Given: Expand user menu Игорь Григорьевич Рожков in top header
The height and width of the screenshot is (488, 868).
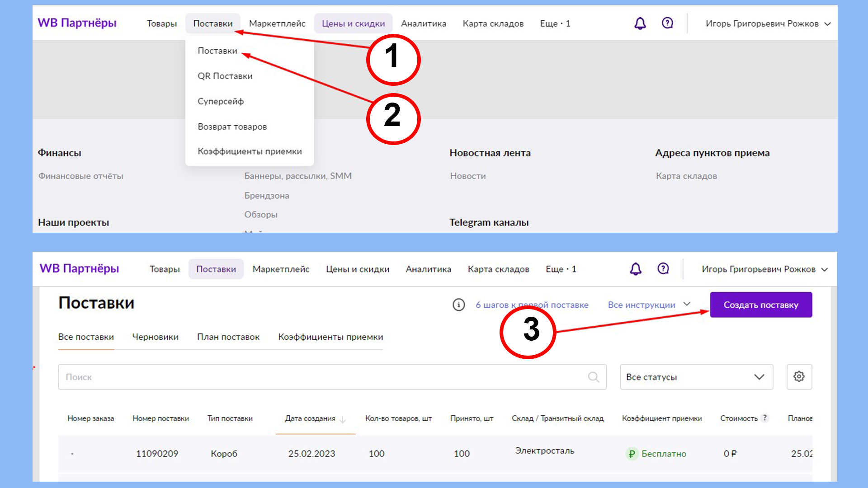Looking at the screenshot, I should point(768,23).
